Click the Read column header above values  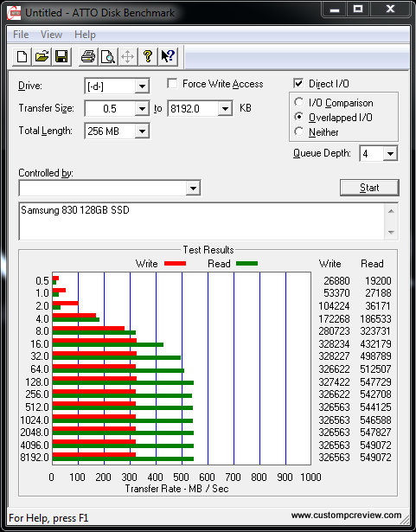click(x=372, y=264)
